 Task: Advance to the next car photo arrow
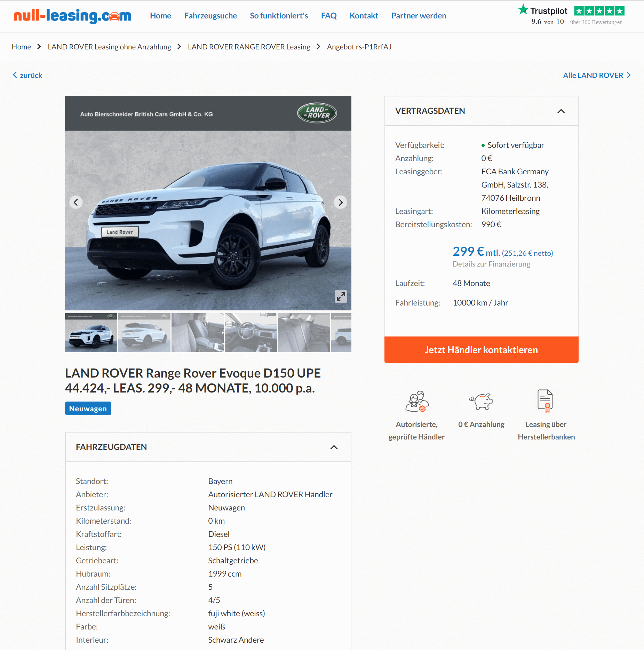click(x=340, y=202)
